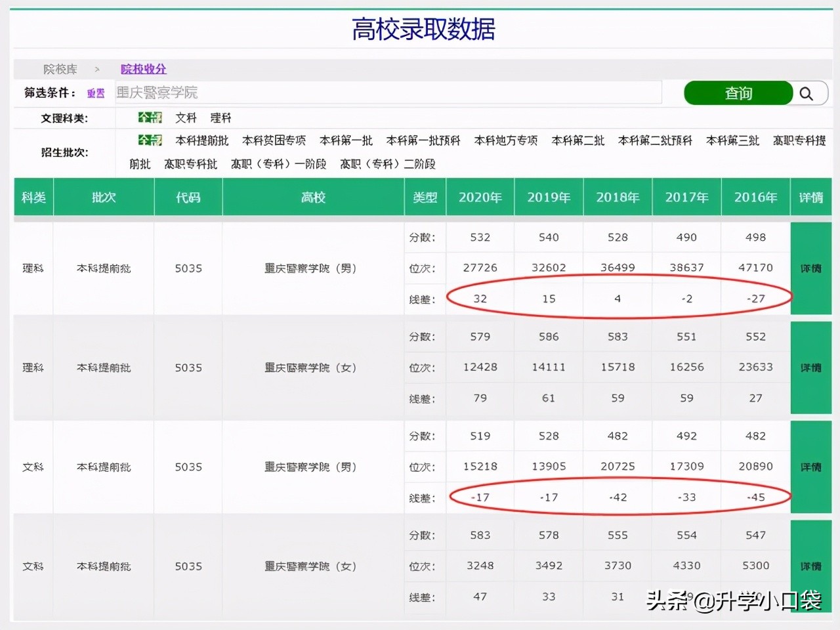Select the 理科 subject filter

(x=220, y=117)
